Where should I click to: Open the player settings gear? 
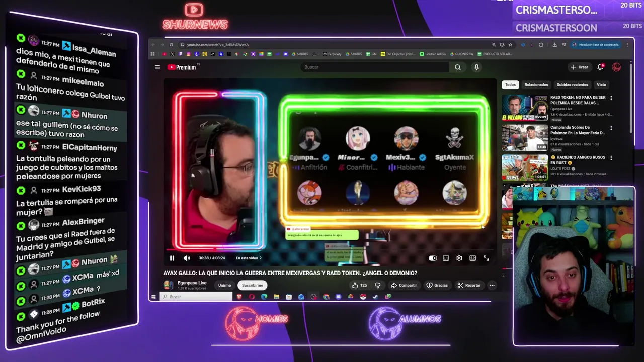pos(459,258)
